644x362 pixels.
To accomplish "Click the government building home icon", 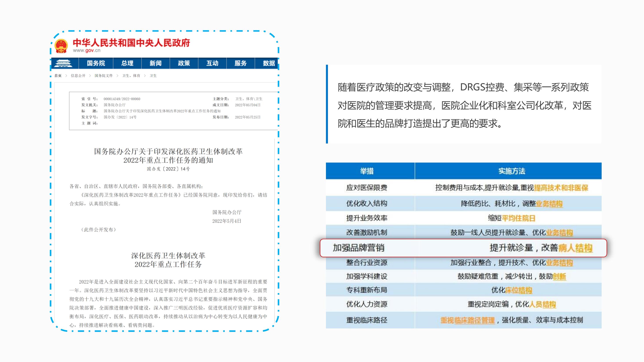I will (63, 63).
